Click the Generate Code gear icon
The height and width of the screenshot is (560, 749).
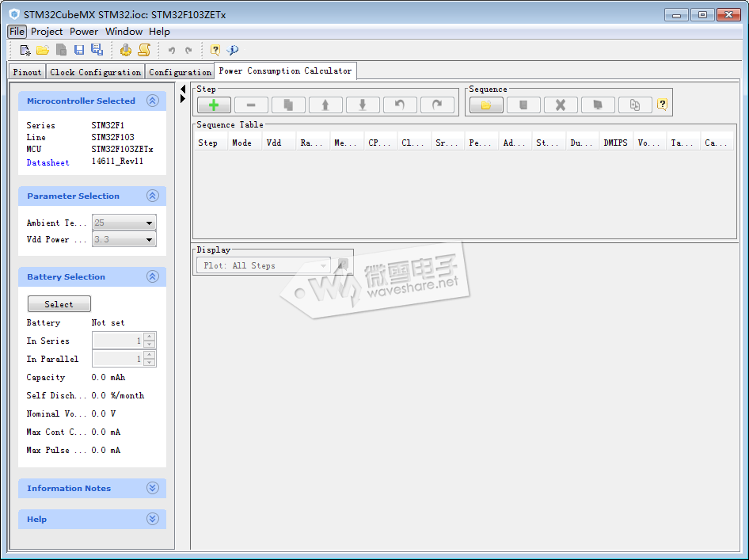pyautogui.click(x=126, y=50)
